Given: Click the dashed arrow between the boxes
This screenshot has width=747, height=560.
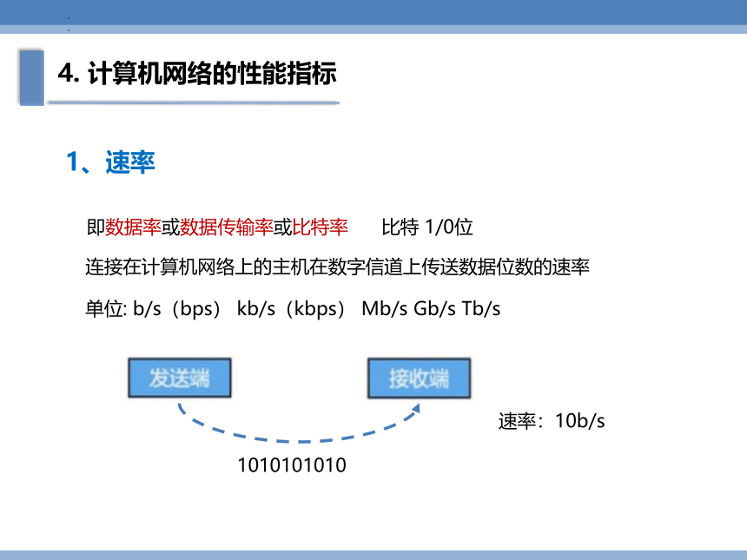Looking at the screenshot, I should click(x=299, y=424).
